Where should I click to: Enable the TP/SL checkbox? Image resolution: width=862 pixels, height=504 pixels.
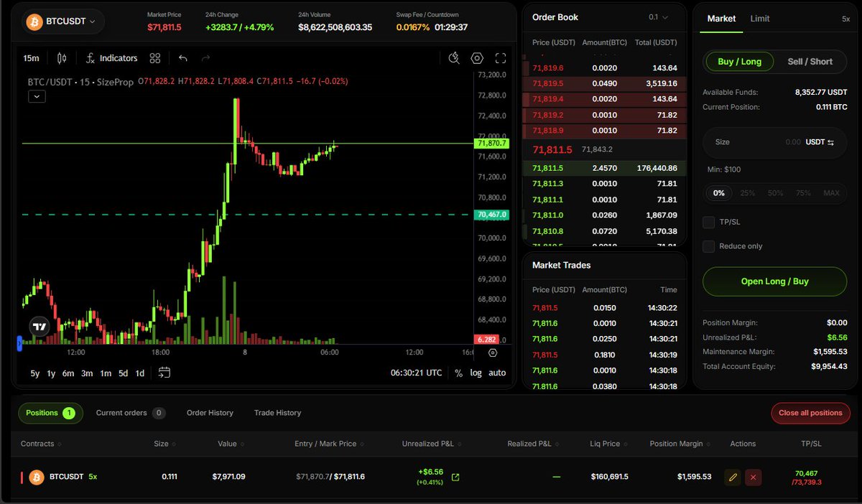pyautogui.click(x=709, y=222)
